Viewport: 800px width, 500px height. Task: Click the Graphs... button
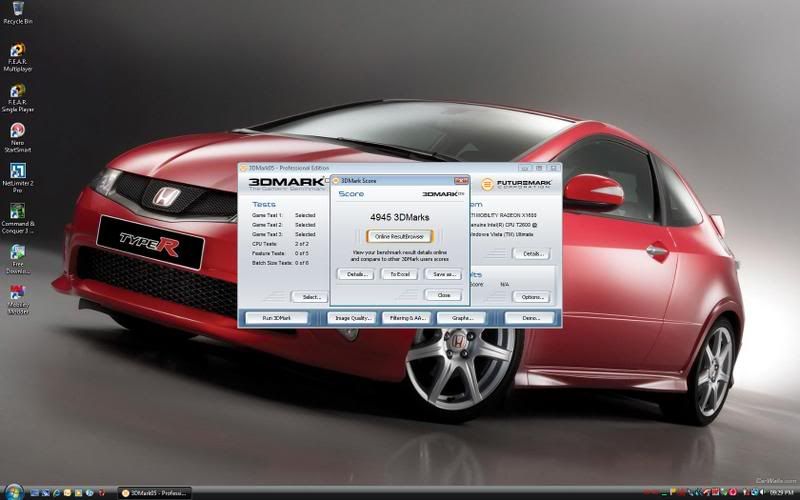[x=462, y=318]
